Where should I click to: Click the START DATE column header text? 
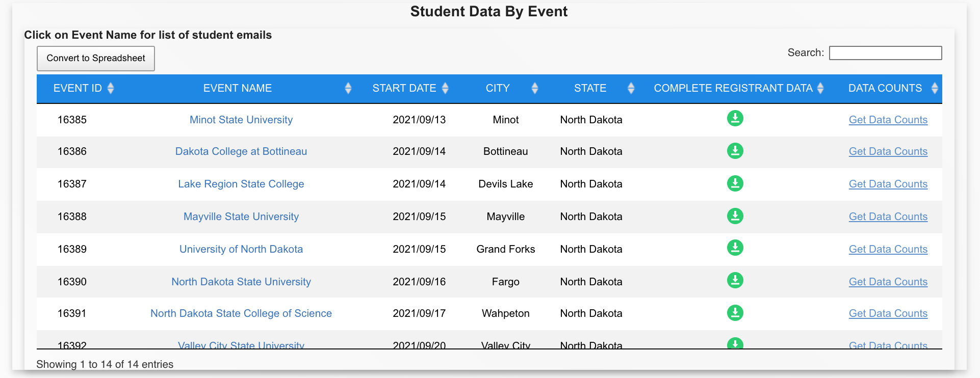coord(404,88)
